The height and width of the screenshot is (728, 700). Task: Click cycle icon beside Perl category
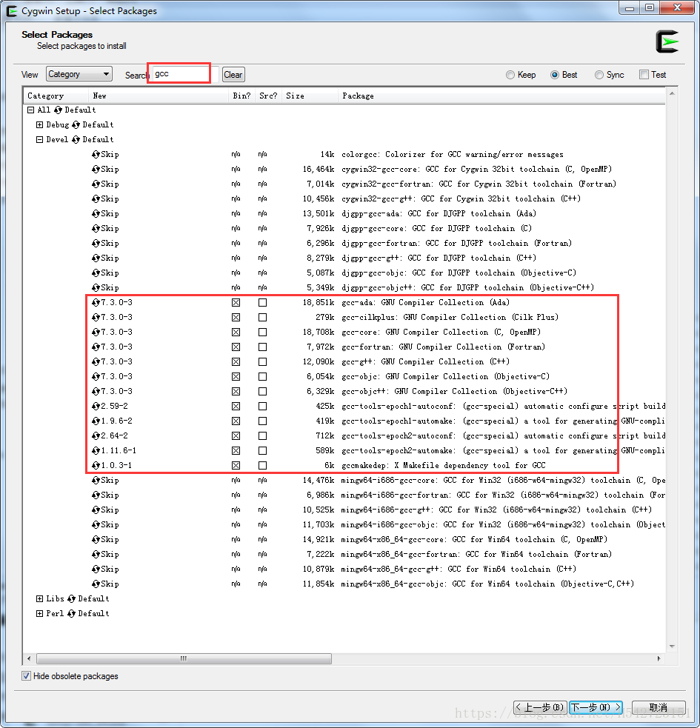[x=72, y=614]
